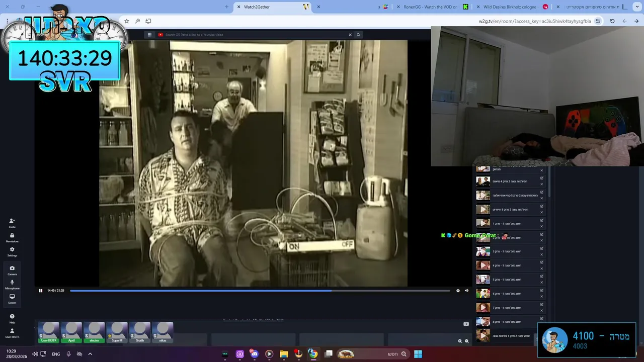Open the video player settings gear
The height and width of the screenshot is (362, 644).
(x=458, y=291)
